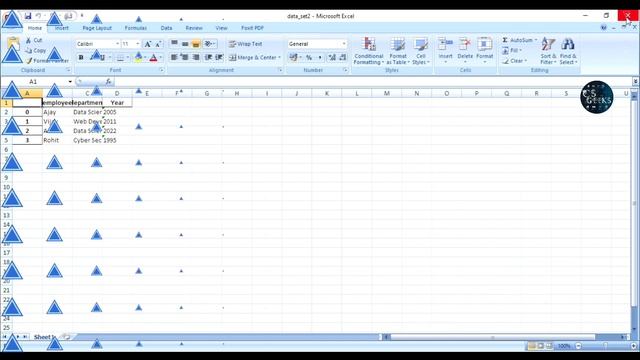The width and height of the screenshot is (640, 360).
Task: Toggle Underline formatting
Action: 102,58
